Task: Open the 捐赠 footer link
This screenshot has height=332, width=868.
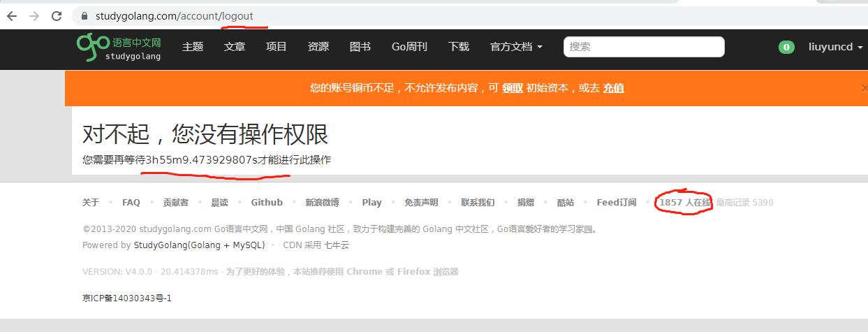Action: [526, 203]
